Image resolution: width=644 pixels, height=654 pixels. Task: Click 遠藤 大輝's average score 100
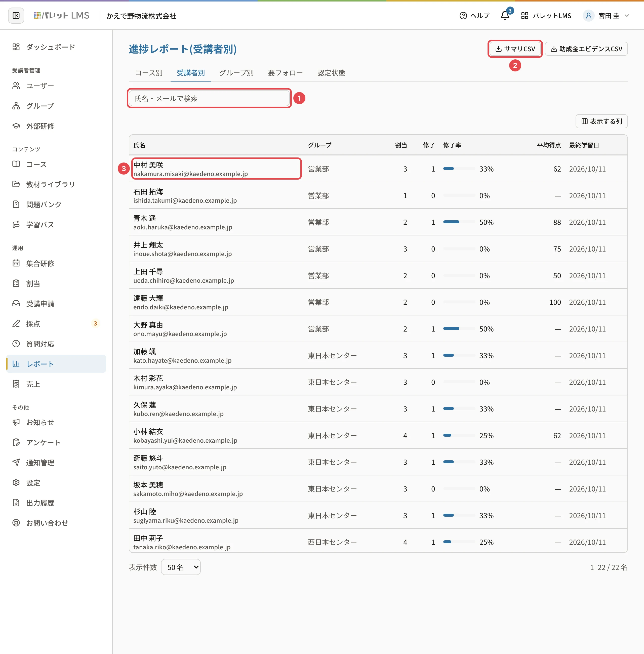coord(555,302)
